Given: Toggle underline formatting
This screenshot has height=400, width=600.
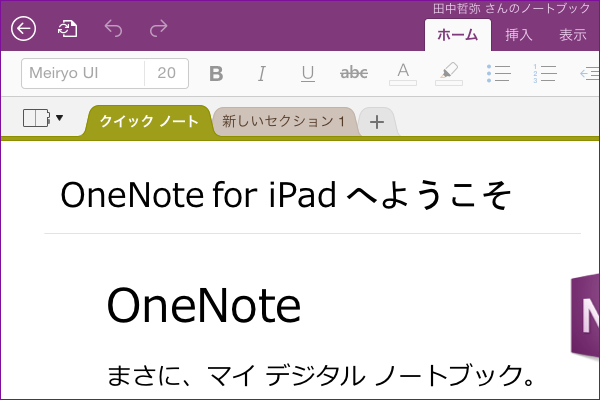Looking at the screenshot, I should [308, 73].
